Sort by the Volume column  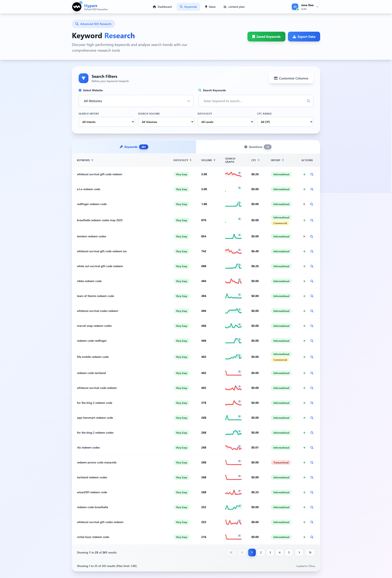coord(208,160)
